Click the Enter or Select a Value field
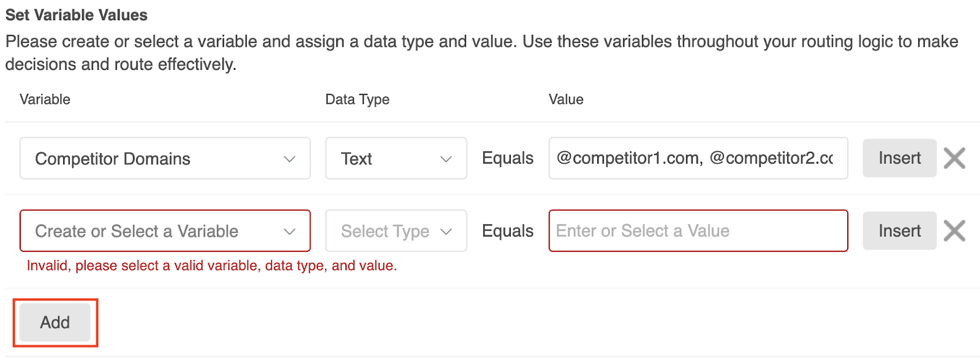The width and height of the screenshot is (980, 364). [698, 231]
